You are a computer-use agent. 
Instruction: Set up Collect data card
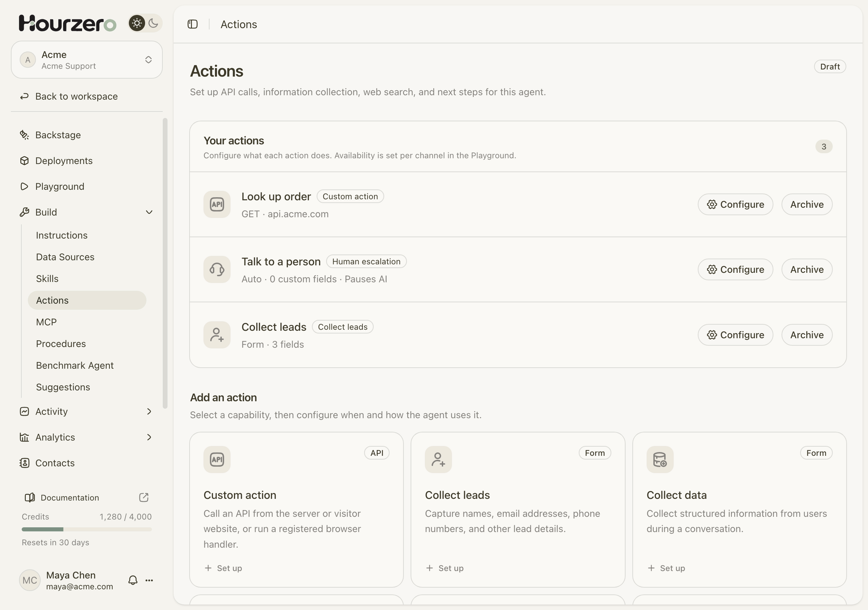(x=666, y=568)
